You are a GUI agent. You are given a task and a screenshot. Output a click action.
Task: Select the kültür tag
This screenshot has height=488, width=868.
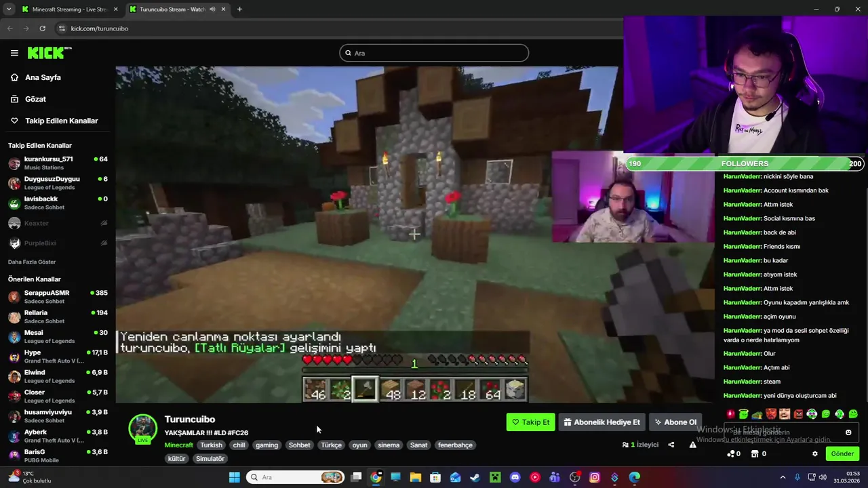[x=177, y=459]
